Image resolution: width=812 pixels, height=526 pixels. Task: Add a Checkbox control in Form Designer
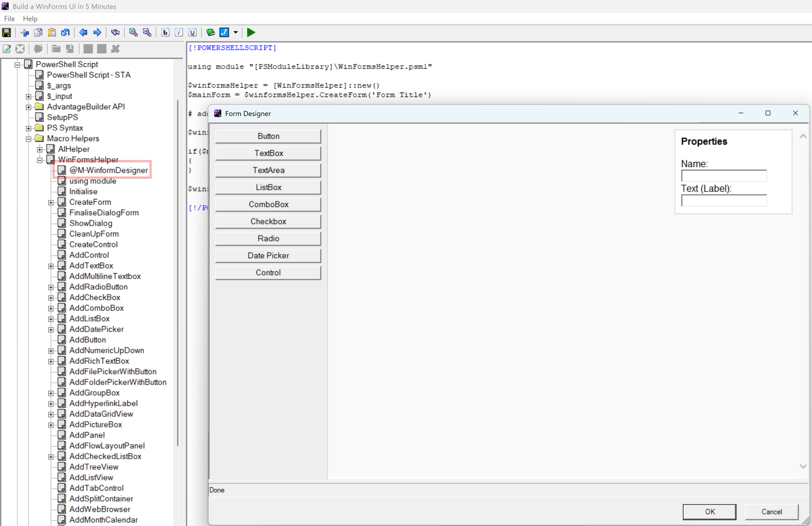click(268, 221)
